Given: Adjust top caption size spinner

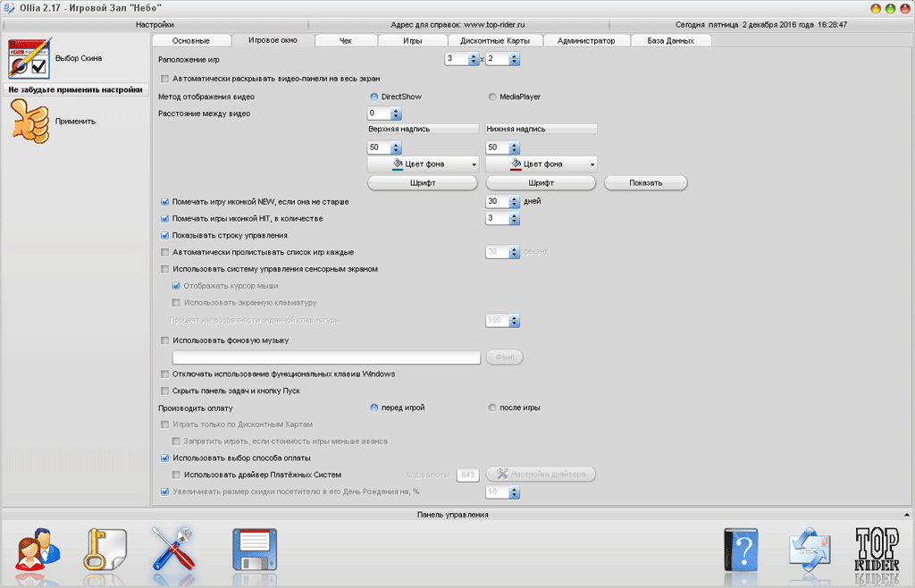Looking at the screenshot, I should tap(396, 147).
